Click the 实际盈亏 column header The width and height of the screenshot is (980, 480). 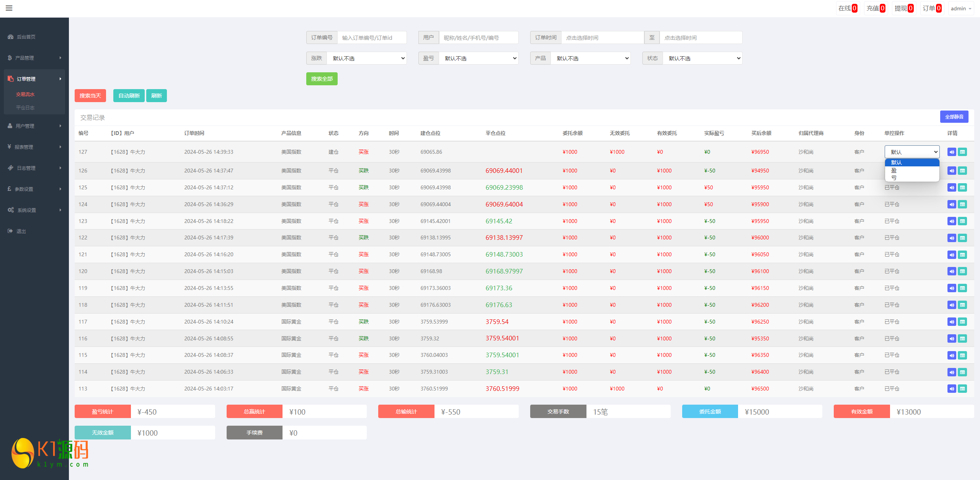[x=714, y=133]
